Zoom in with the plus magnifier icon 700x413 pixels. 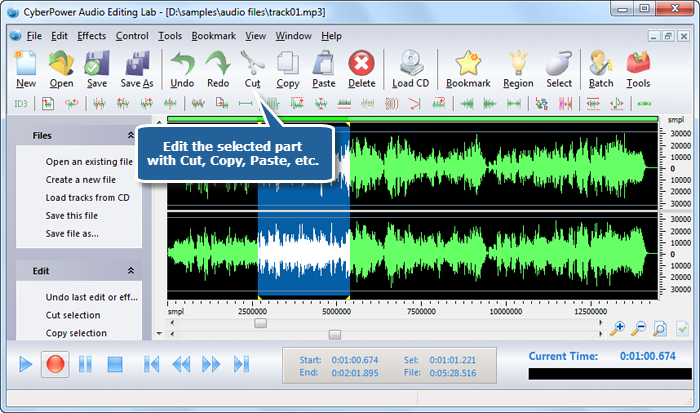pyautogui.click(x=617, y=329)
